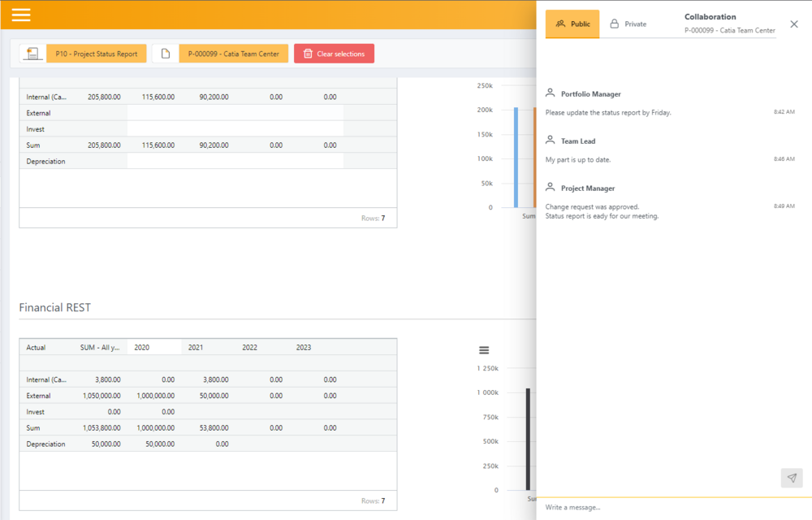Click the Team Lead user avatar icon
The height and width of the screenshot is (520, 812).
tap(551, 141)
